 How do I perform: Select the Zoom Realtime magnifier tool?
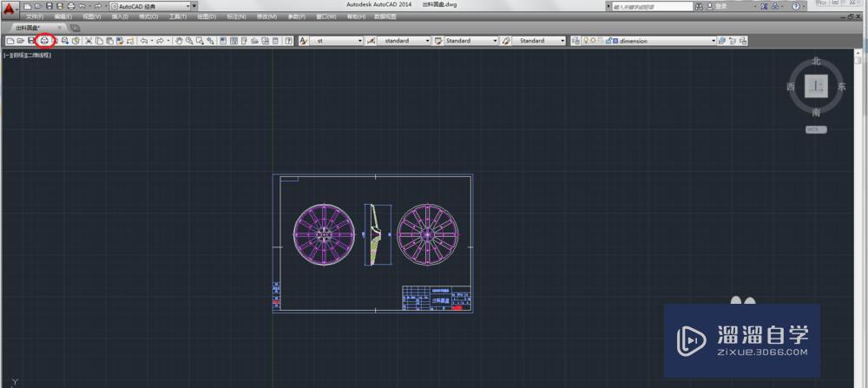189,41
